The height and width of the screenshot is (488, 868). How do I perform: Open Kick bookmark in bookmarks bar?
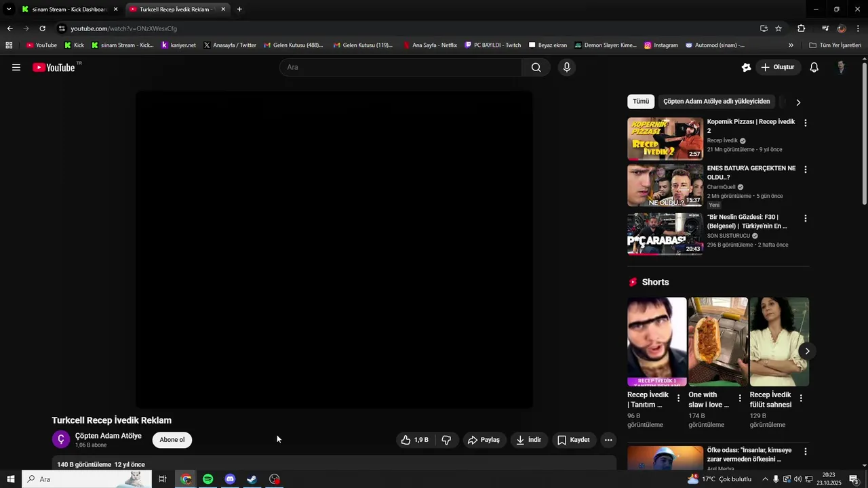(74, 45)
